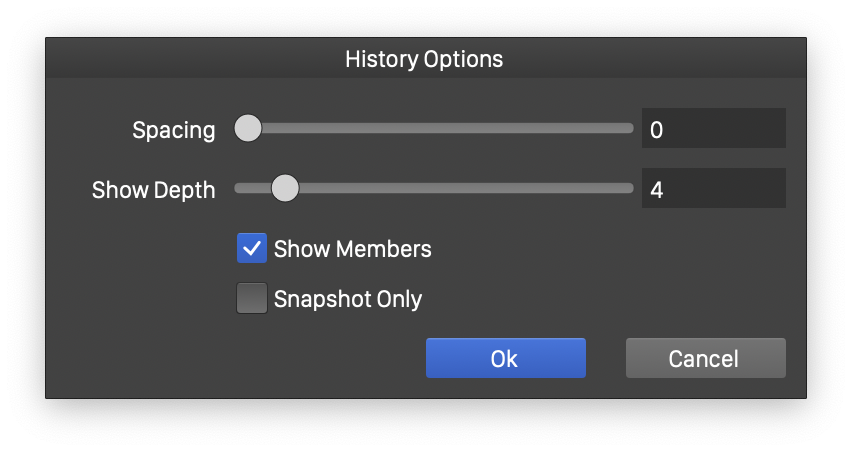This screenshot has height=452, width=852.
Task: Click the Spacing slider handle
Action: pos(247,129)
